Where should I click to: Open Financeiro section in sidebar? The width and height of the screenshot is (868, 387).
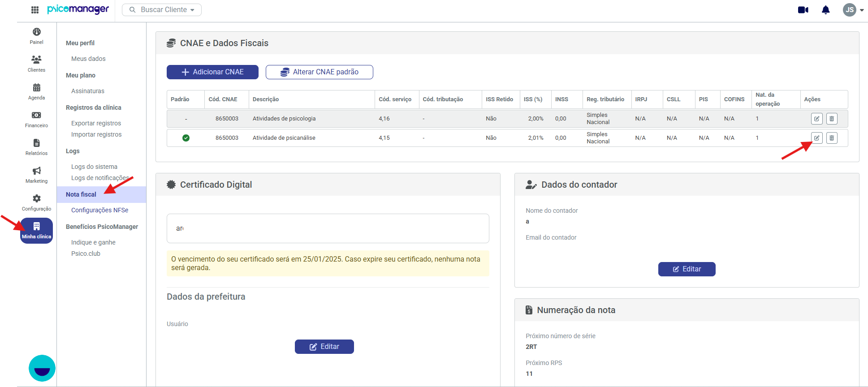pos(37,119)
